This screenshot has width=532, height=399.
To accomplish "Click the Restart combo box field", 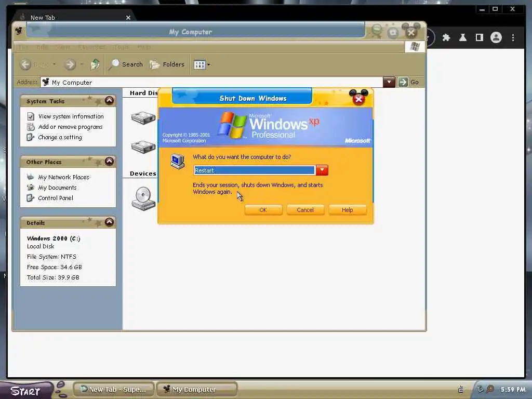I will click(254, 170).
